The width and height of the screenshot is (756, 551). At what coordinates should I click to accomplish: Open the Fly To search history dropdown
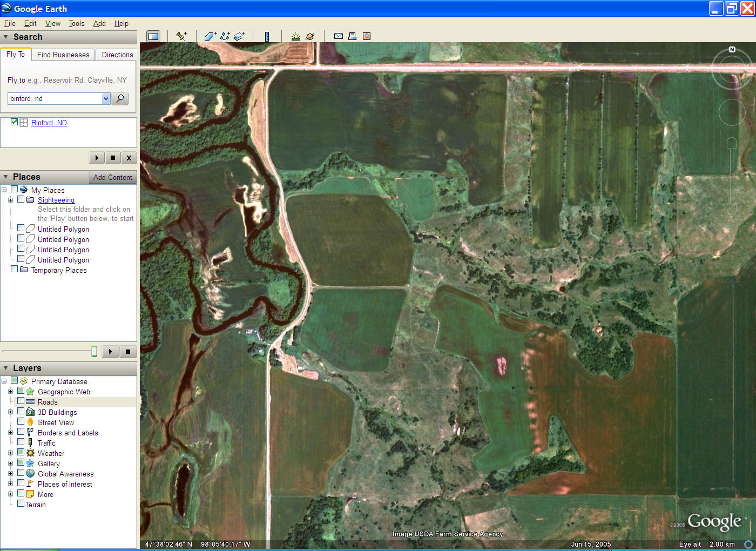pos(106,98)
